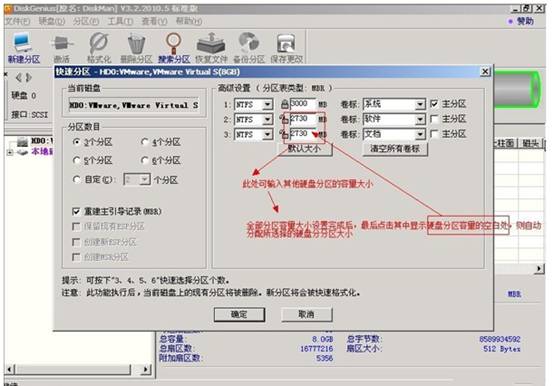Select the HD0 disk tree item

[x=42, y=141]
